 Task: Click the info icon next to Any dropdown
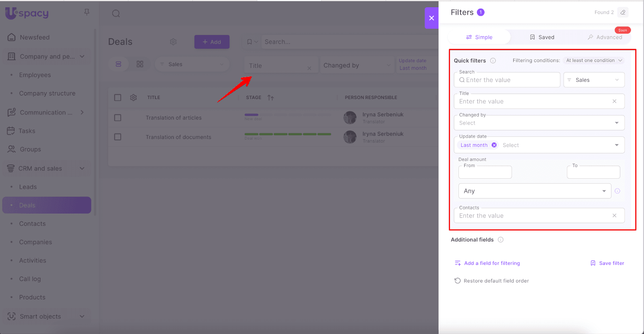tap(617, 191)
